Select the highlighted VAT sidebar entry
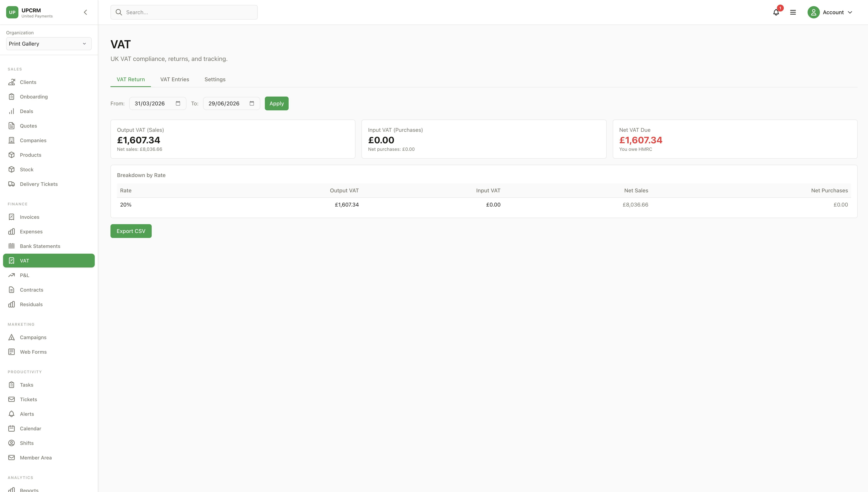 tap(49, 261)
